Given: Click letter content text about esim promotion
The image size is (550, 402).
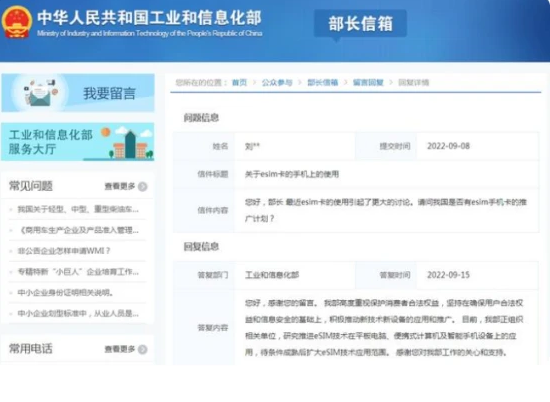Looking at the screenshot, I should point(386,210).
